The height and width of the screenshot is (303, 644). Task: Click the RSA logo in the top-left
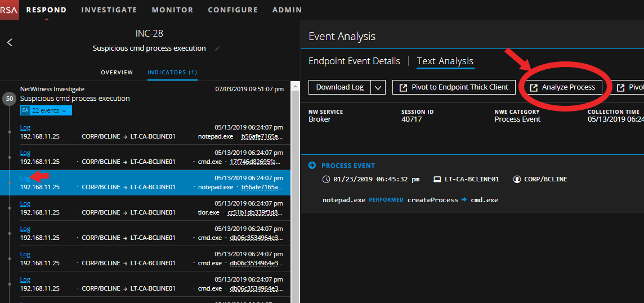point(10,10)
